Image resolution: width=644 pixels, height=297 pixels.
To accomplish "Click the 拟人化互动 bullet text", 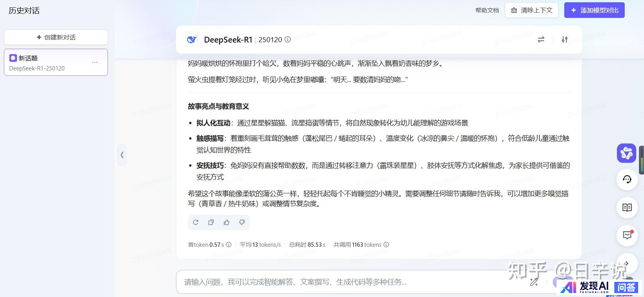I will 214,123.
